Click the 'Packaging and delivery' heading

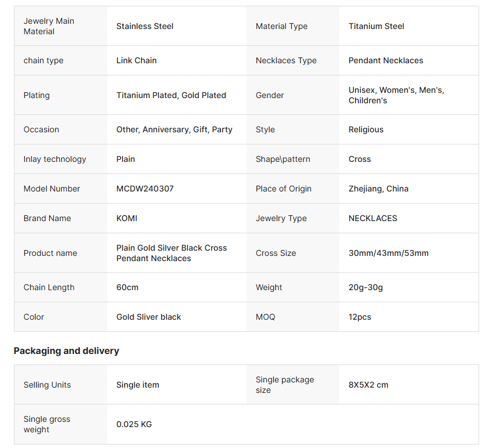[x=67, y=351]
